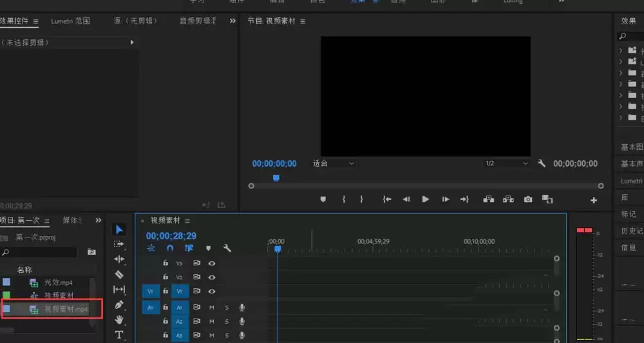Image resolution: width=644 pixels, height=343 pixels.
Task: Select the Selection arrow tool
Action: pos(119,230)
